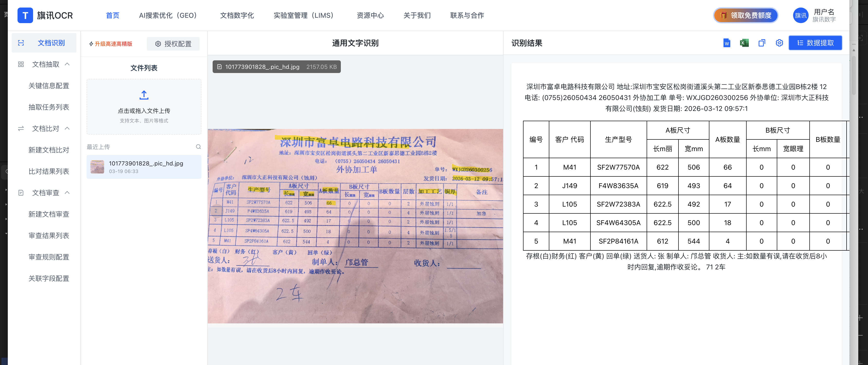This screenshot has height=365, width=868.
Task: Export result as Word document icon
Action: pyautogui.click(x=726, y=43)
